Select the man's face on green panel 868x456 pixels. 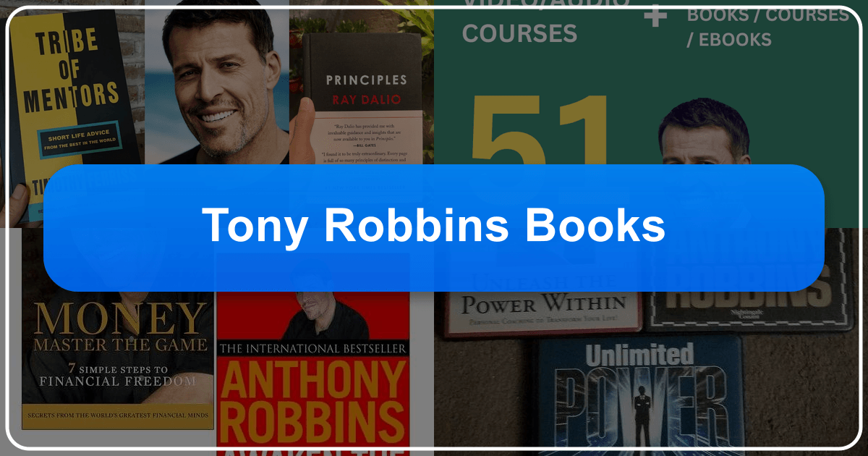[705, 134]
